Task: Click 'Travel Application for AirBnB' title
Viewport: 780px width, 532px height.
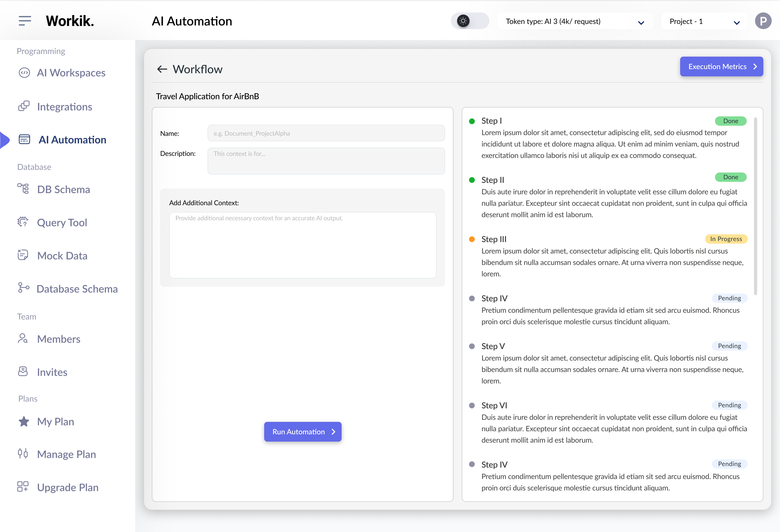Action: click(207, 96)
